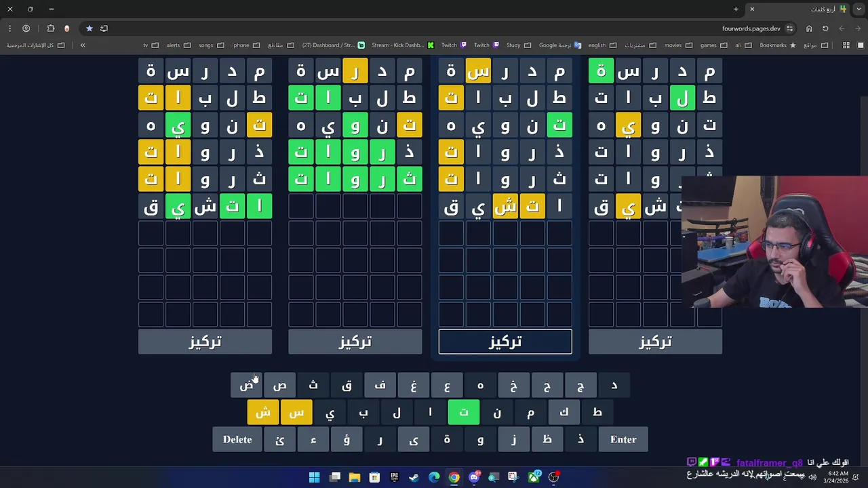The height and width of the screenshot is (488, 868).
Task: Tap the green ت keyboard key
Action: [464, 413]
